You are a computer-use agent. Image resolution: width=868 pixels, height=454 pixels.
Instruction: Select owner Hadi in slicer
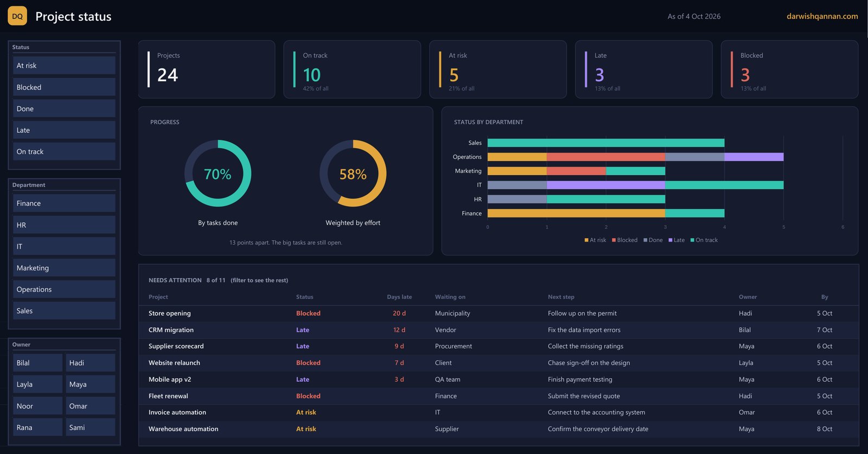tap(91, 363)
